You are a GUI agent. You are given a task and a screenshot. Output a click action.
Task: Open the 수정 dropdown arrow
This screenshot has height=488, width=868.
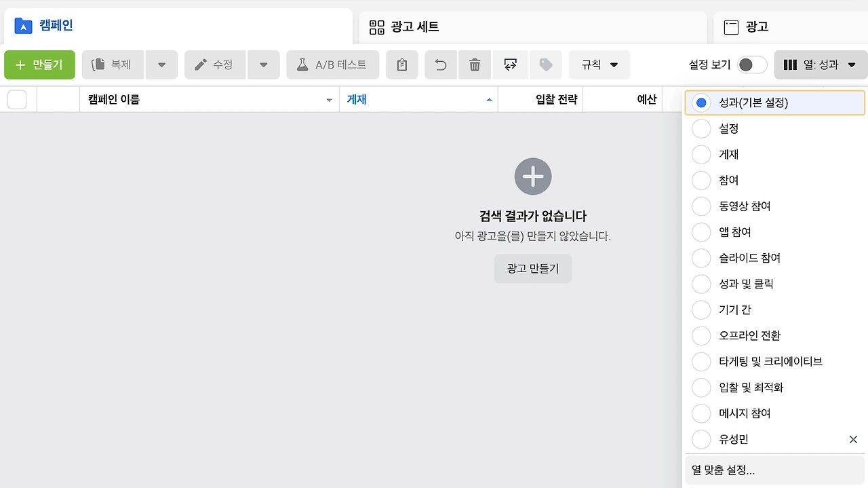(x=264, y=65)
